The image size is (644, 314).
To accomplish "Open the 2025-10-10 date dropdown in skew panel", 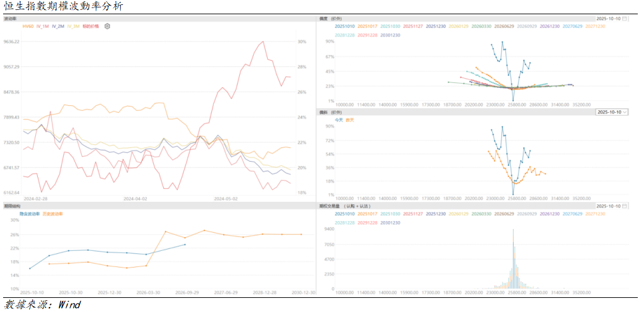I will coord(611,112).
